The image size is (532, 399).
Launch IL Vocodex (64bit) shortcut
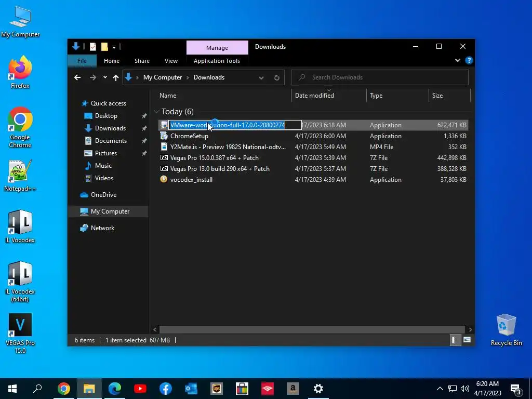pyautogui.click(x=20, y=282)
